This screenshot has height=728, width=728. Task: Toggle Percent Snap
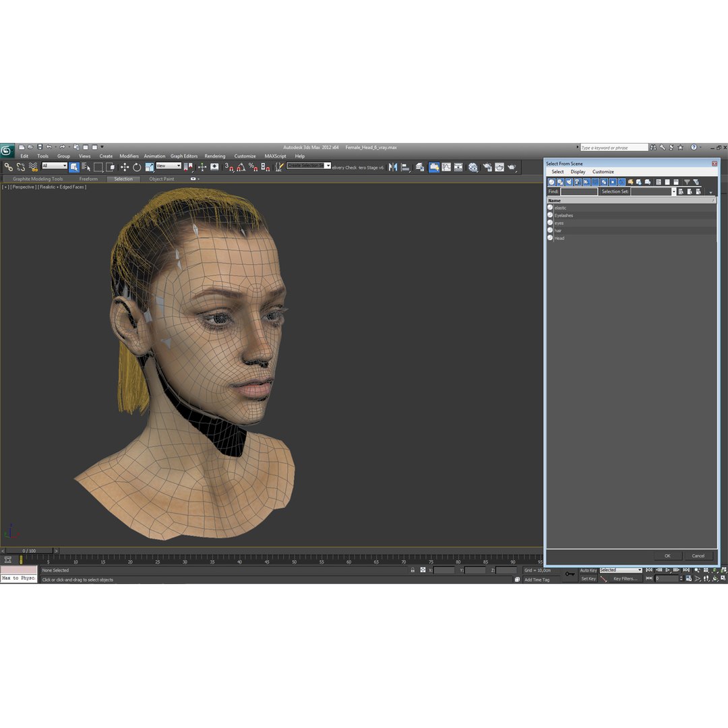[x=253, y=167]
